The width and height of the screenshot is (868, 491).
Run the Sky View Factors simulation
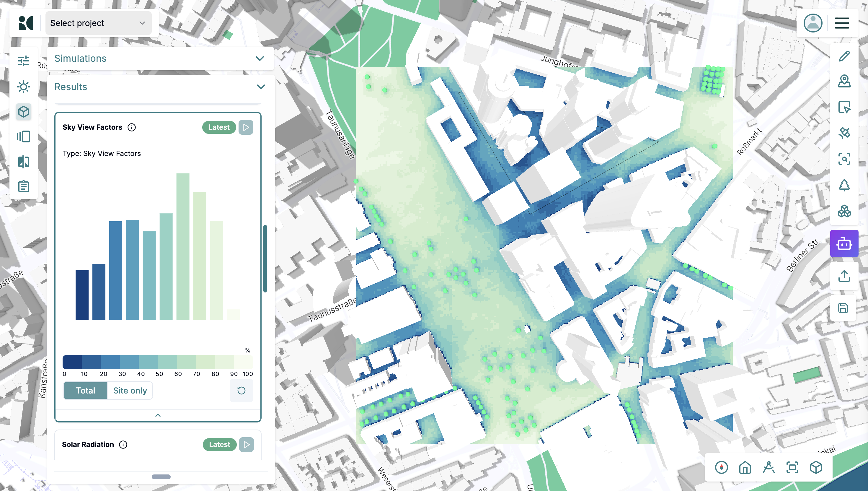click(x=246, y=127)
